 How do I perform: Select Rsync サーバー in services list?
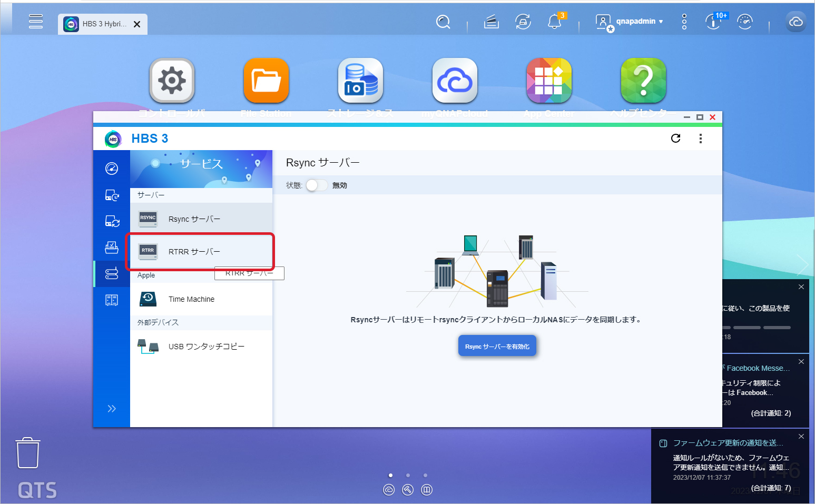(201, 219)
